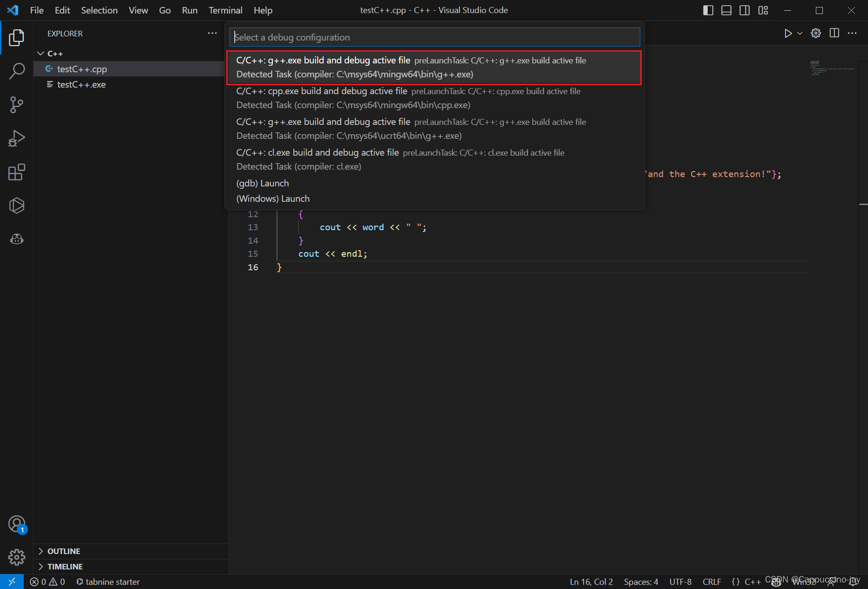Open the Run menu
The height and width of the screenshot is (589, 868).
[190, 10]
